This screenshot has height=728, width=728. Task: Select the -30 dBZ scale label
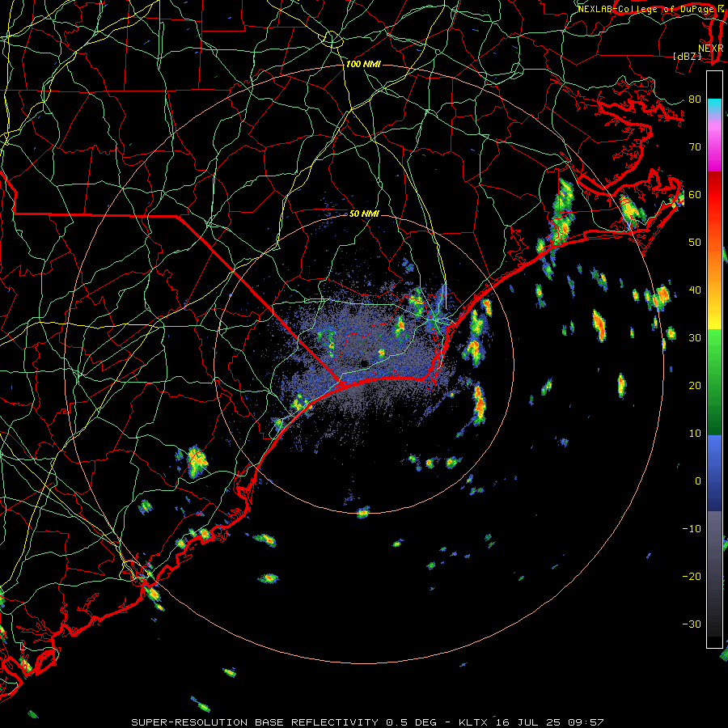(x=692, y=624)
